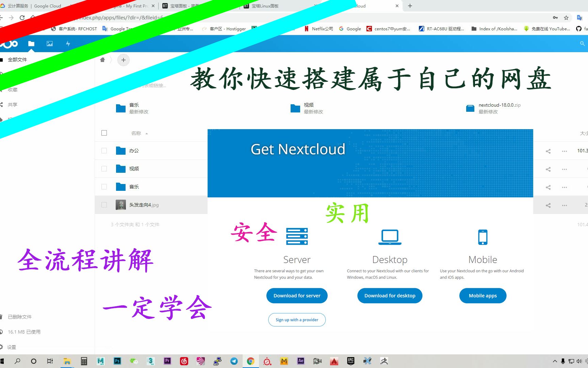The width and height of the screenshot is (588, 368).
Task: Open the Activity lightning icon in header
Action: 68,44
